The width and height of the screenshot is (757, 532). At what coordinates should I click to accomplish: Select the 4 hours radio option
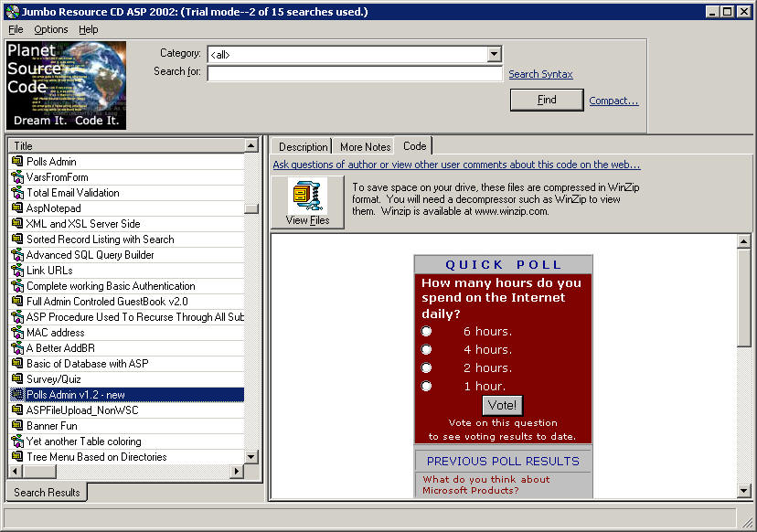426,349
